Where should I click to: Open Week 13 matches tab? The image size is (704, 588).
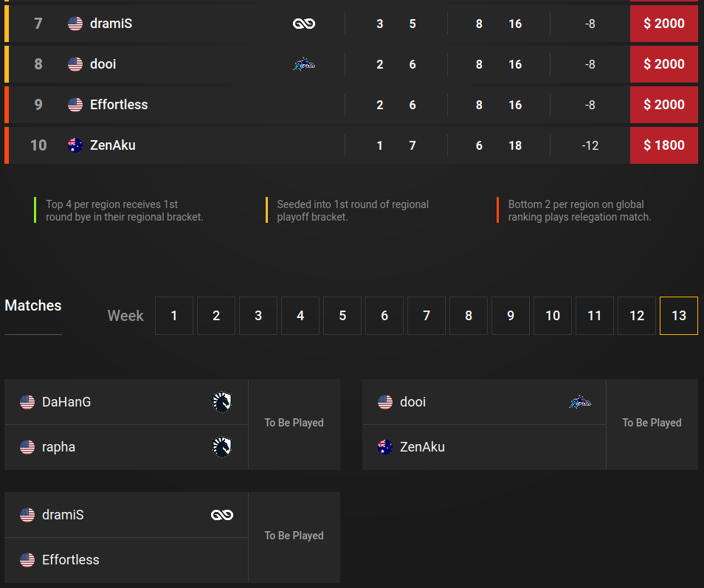click(x=679, y=316)
